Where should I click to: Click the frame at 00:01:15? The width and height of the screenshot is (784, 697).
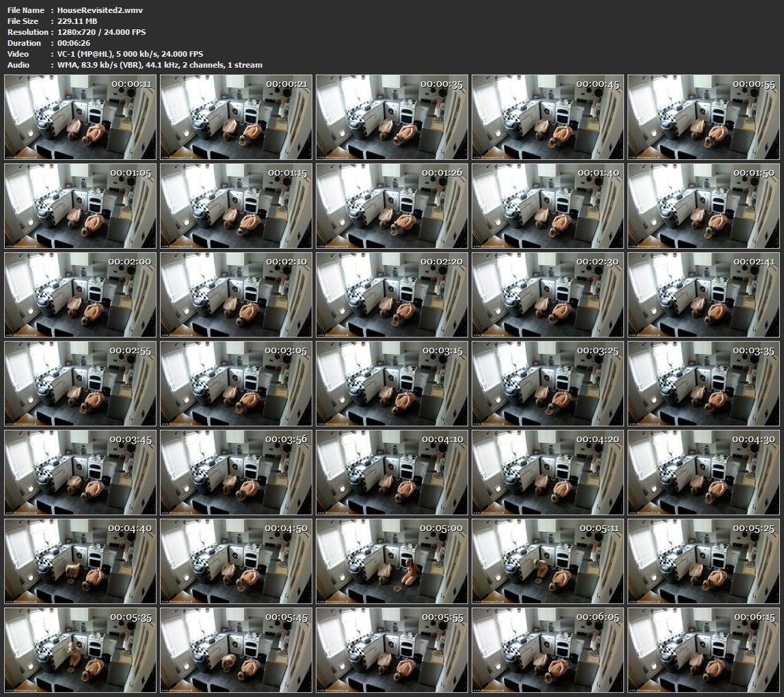236,206
